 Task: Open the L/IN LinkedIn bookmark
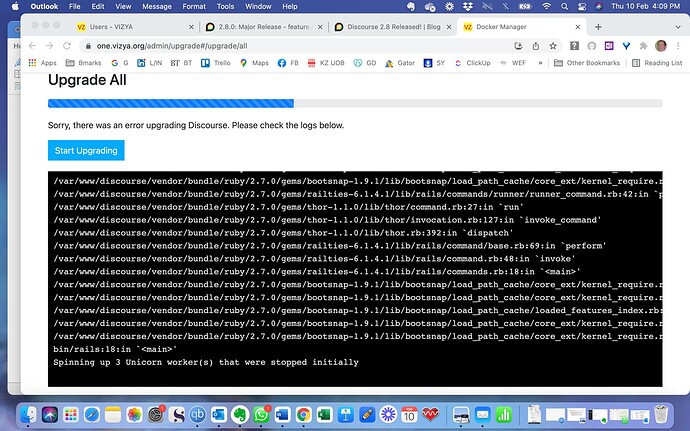pos(150,63)
